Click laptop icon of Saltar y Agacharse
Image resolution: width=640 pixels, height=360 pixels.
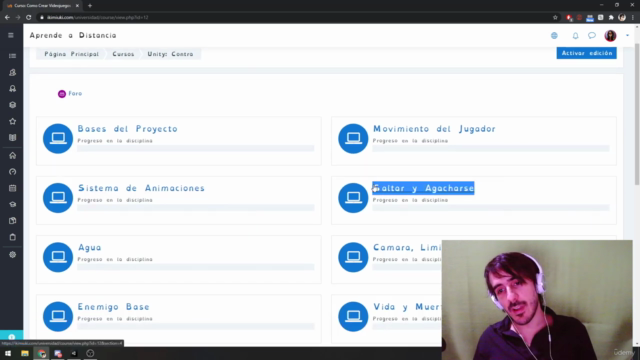tap(353, 198)
